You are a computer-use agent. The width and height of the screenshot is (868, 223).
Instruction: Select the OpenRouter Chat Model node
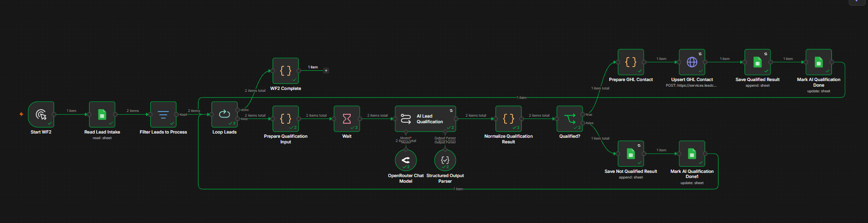click(x=406, y=160)
